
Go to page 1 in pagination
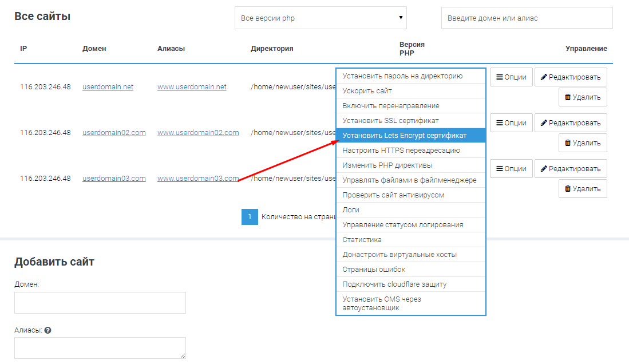point(250,217)
